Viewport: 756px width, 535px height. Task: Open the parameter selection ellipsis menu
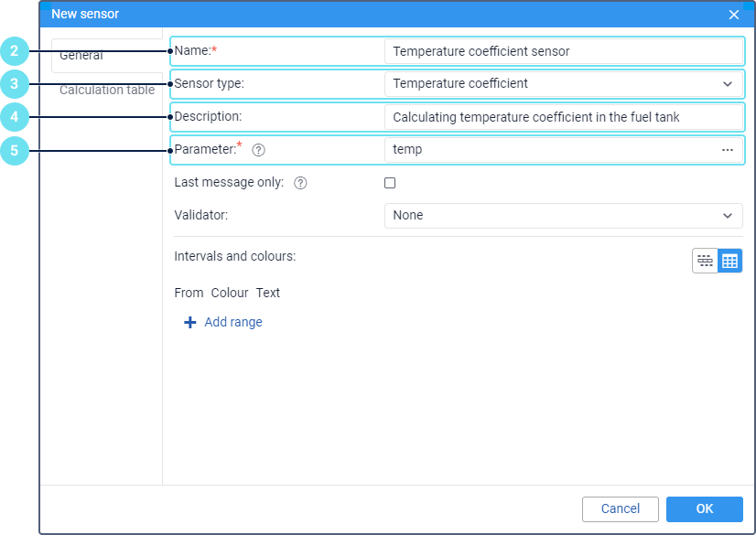(x=728, y=150)
